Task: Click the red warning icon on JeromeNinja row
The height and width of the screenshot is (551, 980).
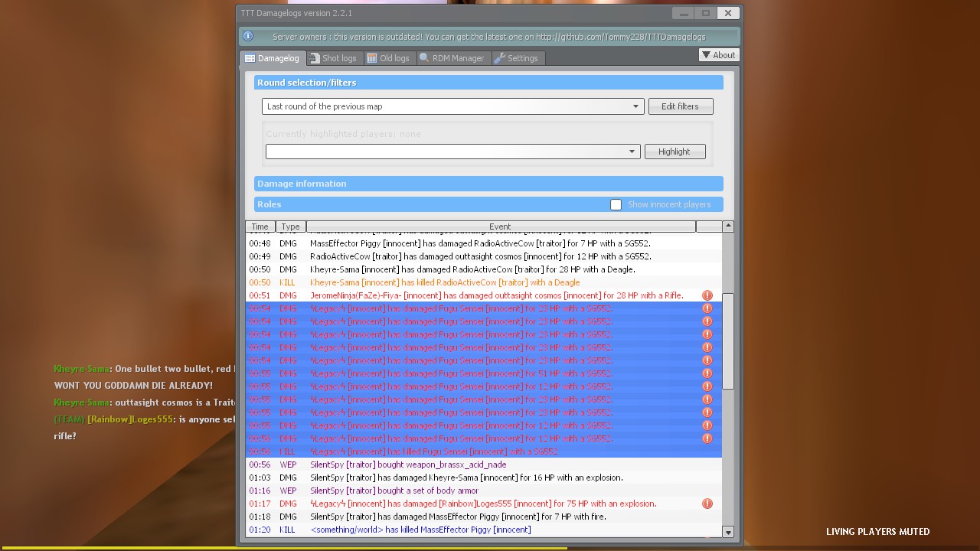Action: [707, 295]
